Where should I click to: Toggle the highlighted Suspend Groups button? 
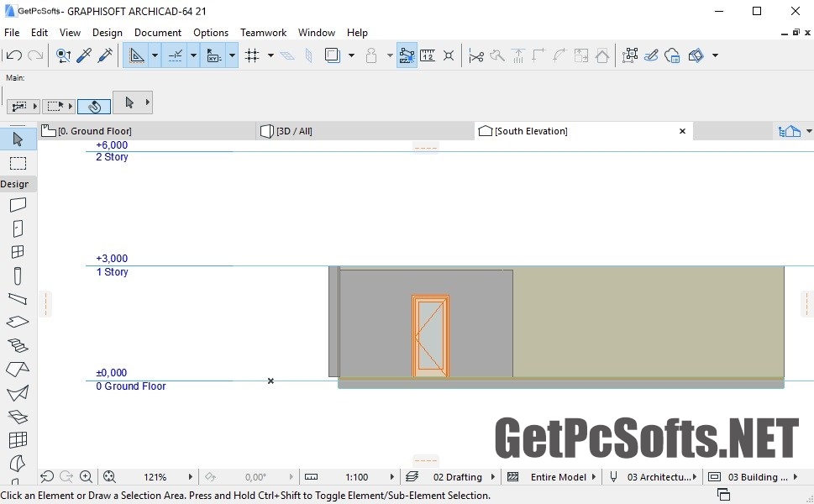(x=407, y=55)
